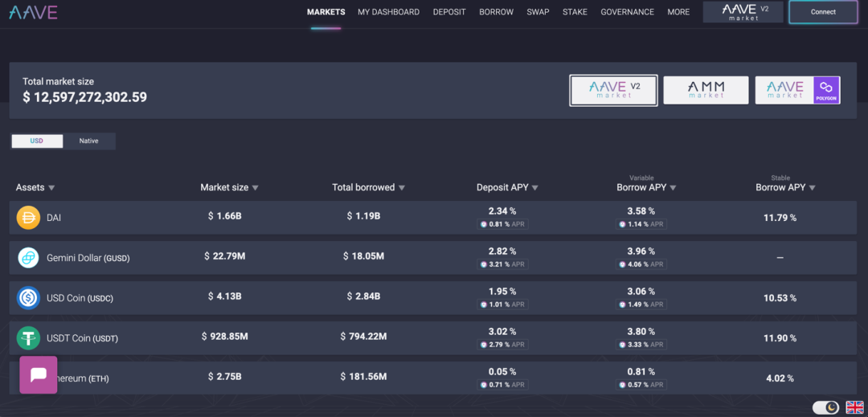
Task: Click the USD Coin USDC icon
Action: 28,298
